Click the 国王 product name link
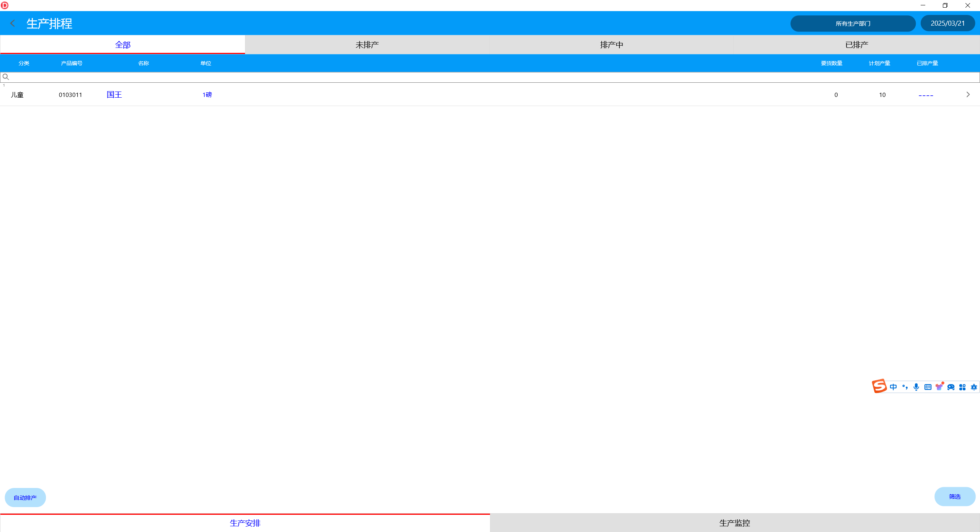This screenshot has height=532, width=980. point(114,95)
